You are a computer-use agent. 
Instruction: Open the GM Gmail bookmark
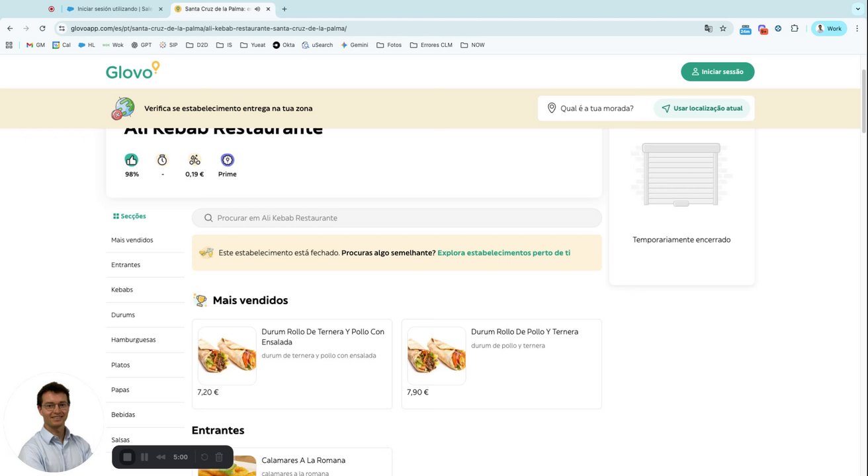pos(36,45)
